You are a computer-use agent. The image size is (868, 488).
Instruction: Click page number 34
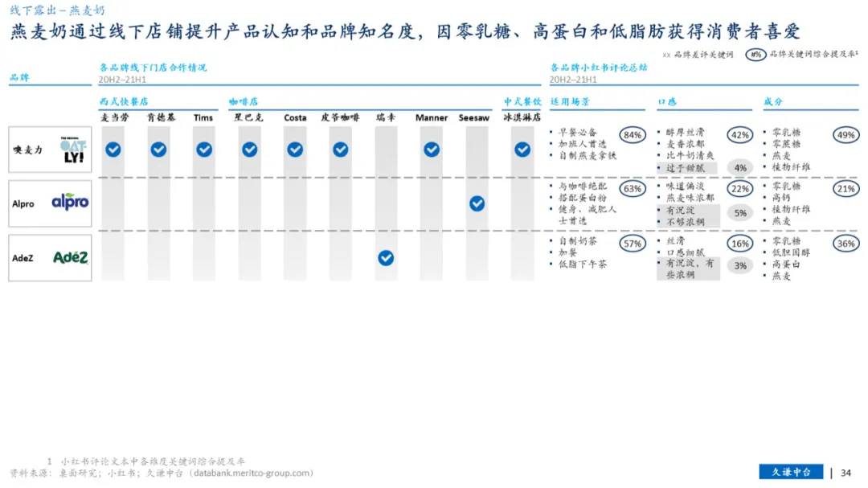pyautogui.click(x=845, y=473)
